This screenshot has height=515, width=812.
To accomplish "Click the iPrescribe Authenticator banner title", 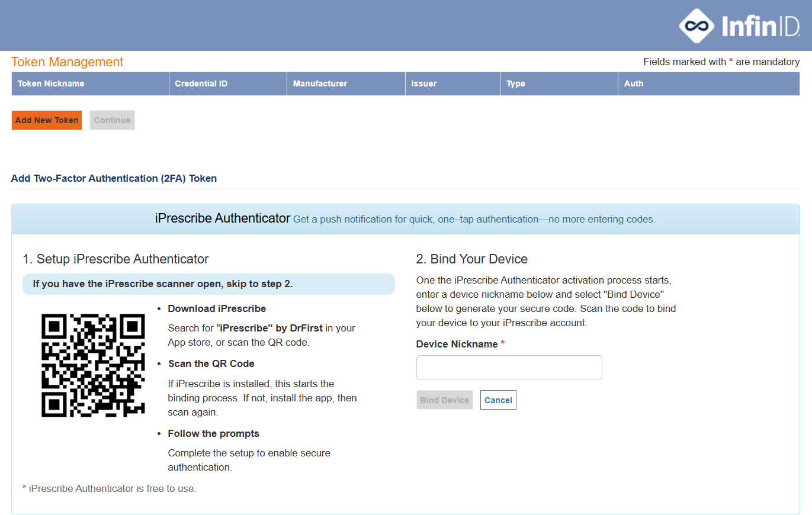I will (x=223, y=218).
